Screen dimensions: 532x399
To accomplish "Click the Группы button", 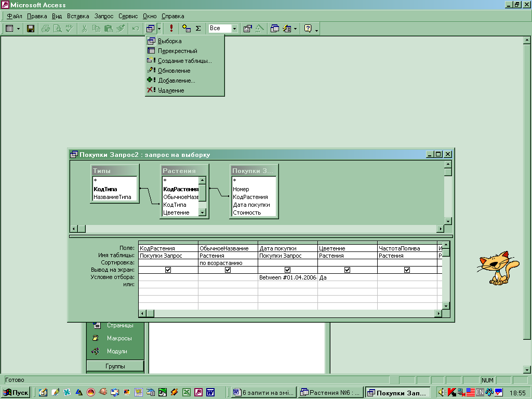I will (x=115, y=366).
